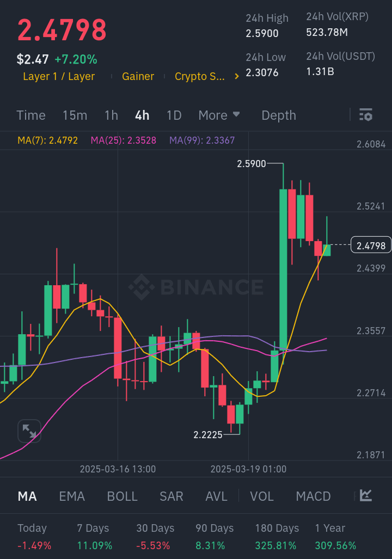Tap the arrow next to Crypto tags
Viewport: 392px width, 559px height.
[236, 77]
